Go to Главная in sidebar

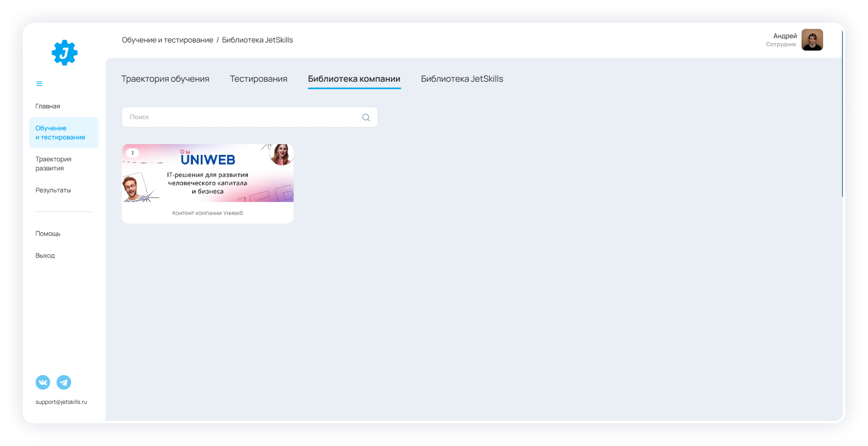[x=48, y=106]
